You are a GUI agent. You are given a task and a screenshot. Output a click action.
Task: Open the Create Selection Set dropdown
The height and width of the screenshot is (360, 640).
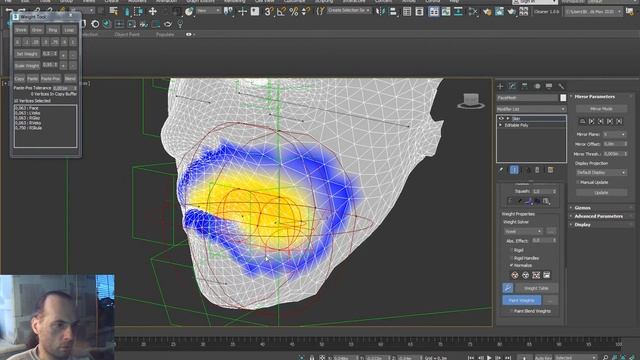pyautogui.click(x=349, y=11)
